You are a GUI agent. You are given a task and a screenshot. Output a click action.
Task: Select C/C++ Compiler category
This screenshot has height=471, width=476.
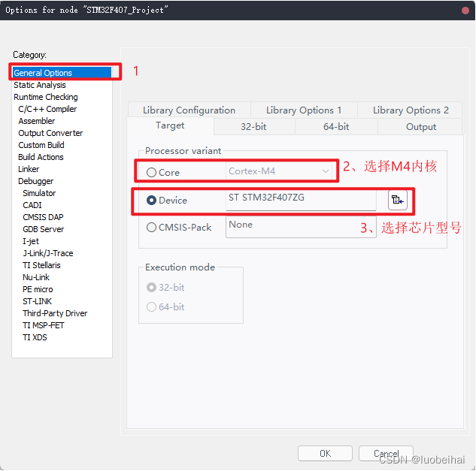click(x=47, y=109)
